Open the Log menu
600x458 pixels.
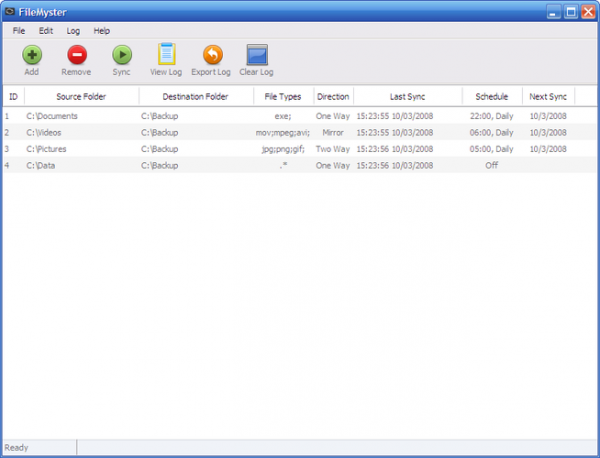point(73,31)
